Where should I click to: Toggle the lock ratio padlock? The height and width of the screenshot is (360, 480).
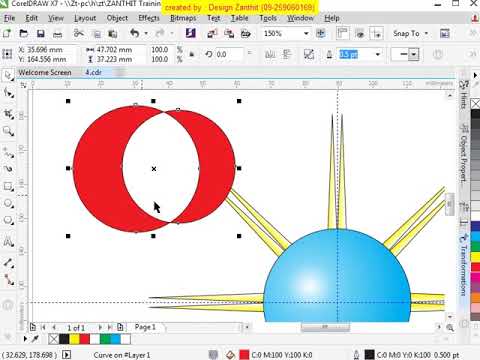192,54
